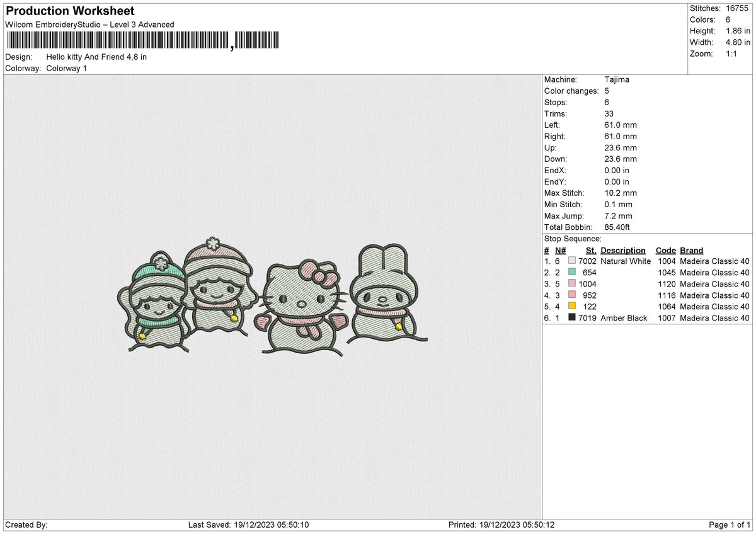Click the 'Stop Sequence:' heading

point(573,239)
